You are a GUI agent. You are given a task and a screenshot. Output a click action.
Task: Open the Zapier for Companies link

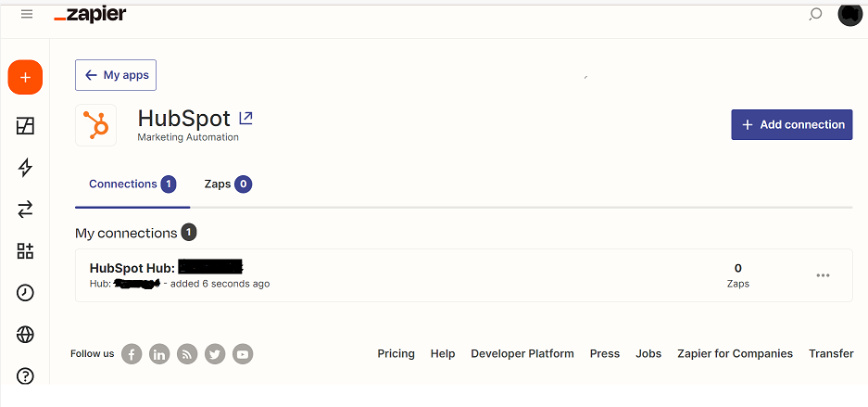735,353
